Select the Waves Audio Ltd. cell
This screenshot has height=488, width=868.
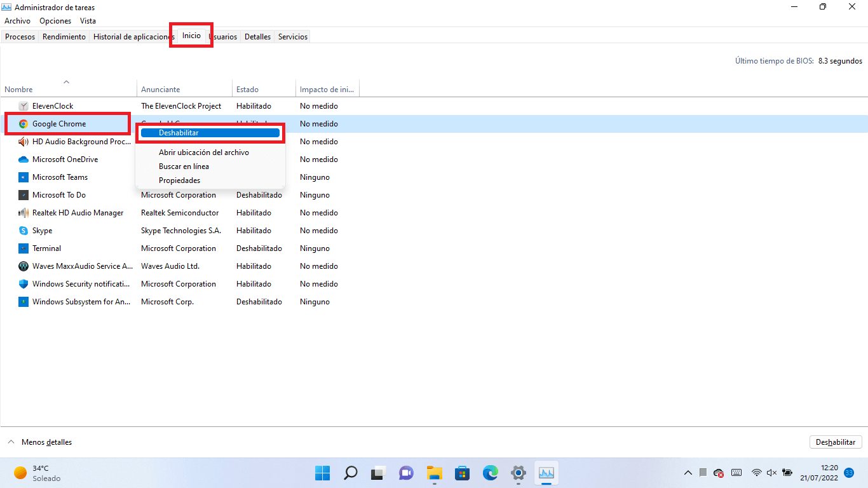pos(170,266)
